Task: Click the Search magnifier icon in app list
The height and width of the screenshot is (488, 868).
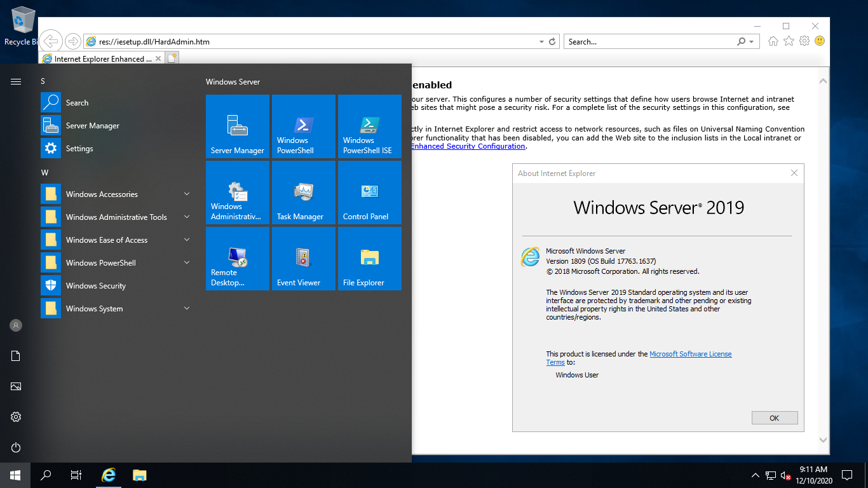Action: click(x=51, y=103)
